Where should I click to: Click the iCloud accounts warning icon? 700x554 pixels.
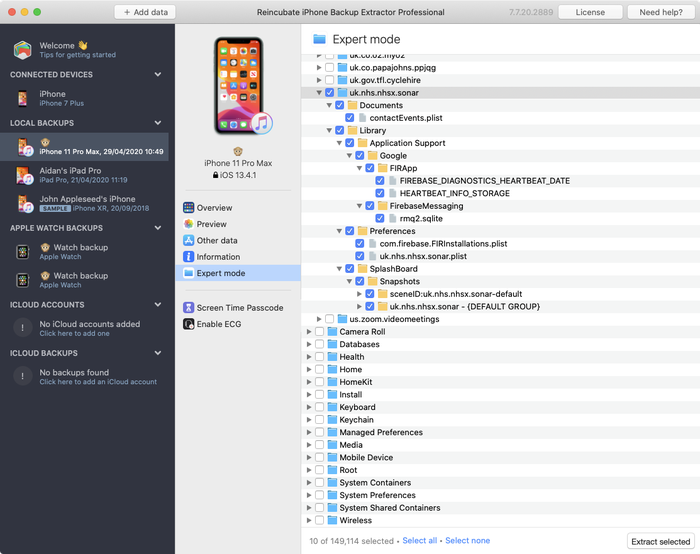click(x=22, y=328)
